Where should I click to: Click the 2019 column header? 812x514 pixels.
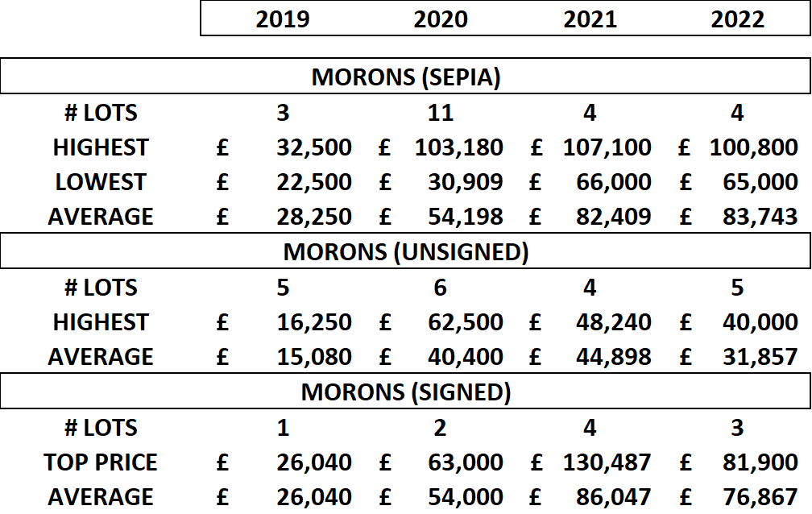[x=283, y=19]
